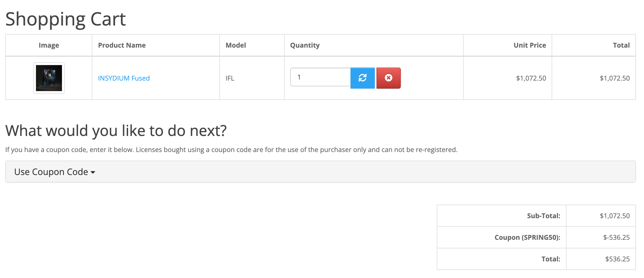This screenshot has width=644, height=278.
Task: Click the coupon discount $-536.25
Action: (616, 237)
